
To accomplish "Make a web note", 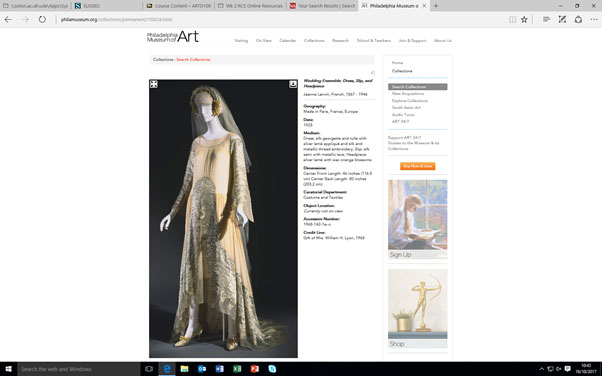I will pyautogui.click(x=562, y=20).
